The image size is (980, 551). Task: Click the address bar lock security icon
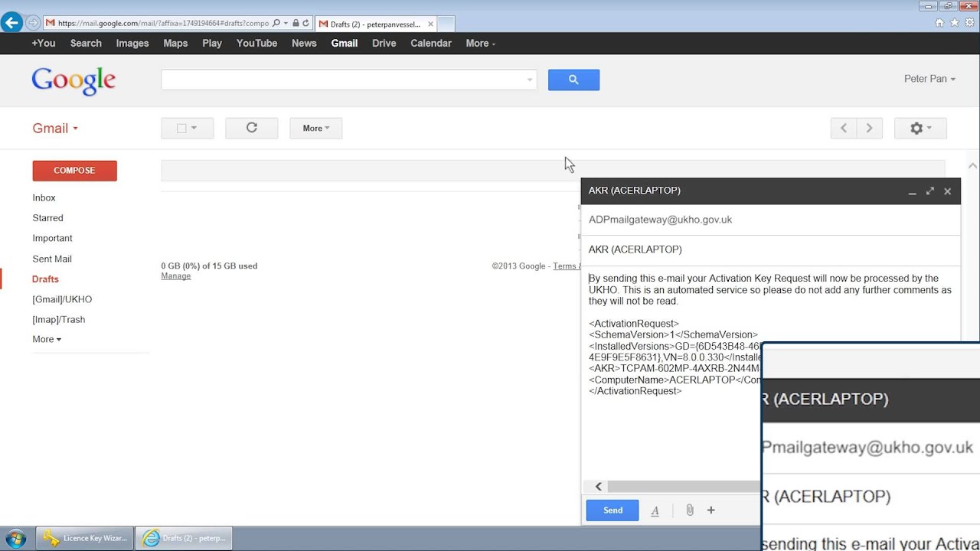tap(295, 24)
